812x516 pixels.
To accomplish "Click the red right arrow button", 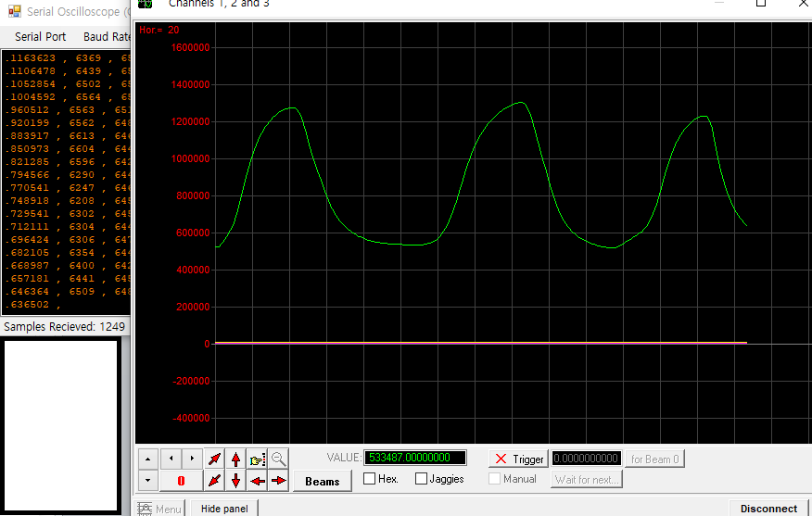I will [279, 481].
